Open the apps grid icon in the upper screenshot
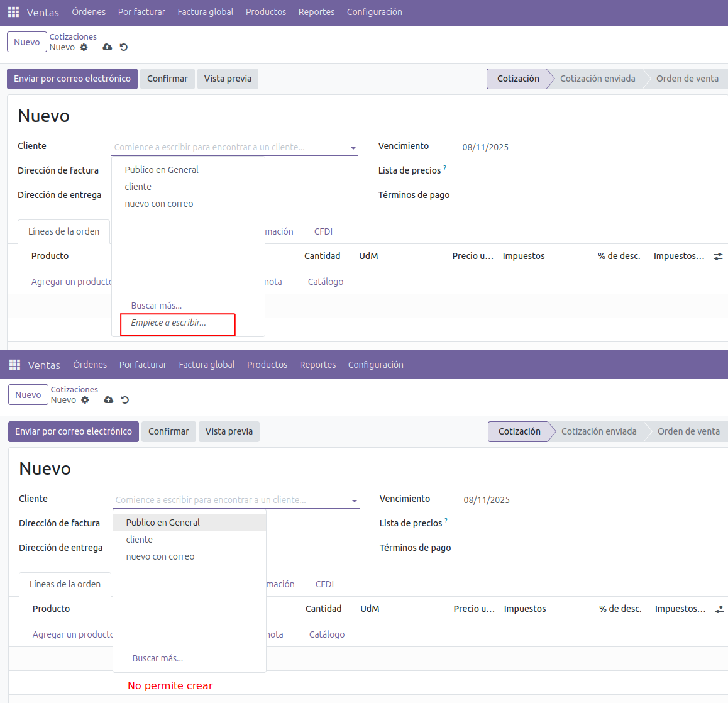The width and height of the screenshot is (728, 703). coord(13,12)
